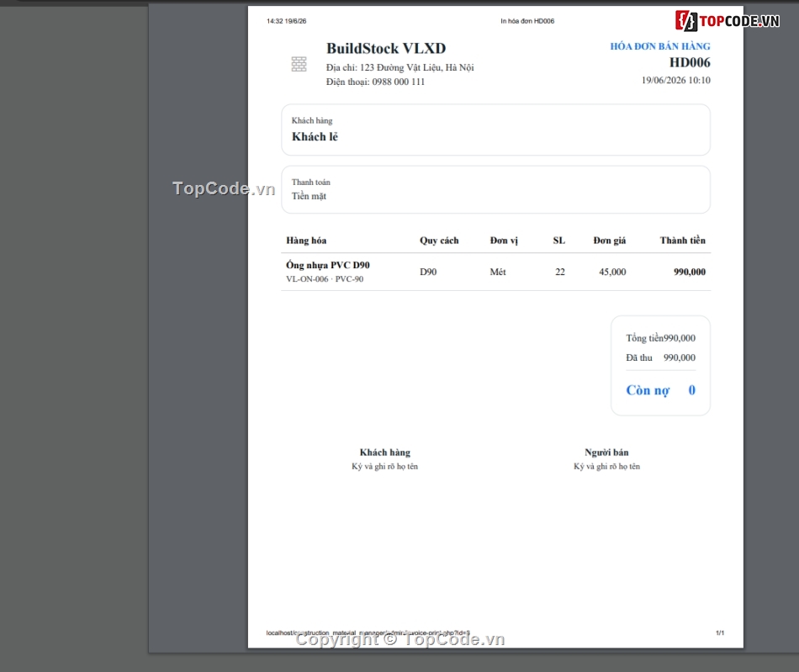The height and width of the screenshot is (672, 799).
Task: Click the 'Quy cách' column header
Action: (x=439, y=241)
